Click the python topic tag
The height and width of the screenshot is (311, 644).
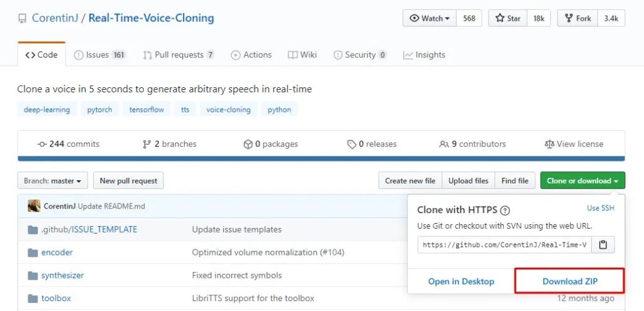[x=279, y=109]
